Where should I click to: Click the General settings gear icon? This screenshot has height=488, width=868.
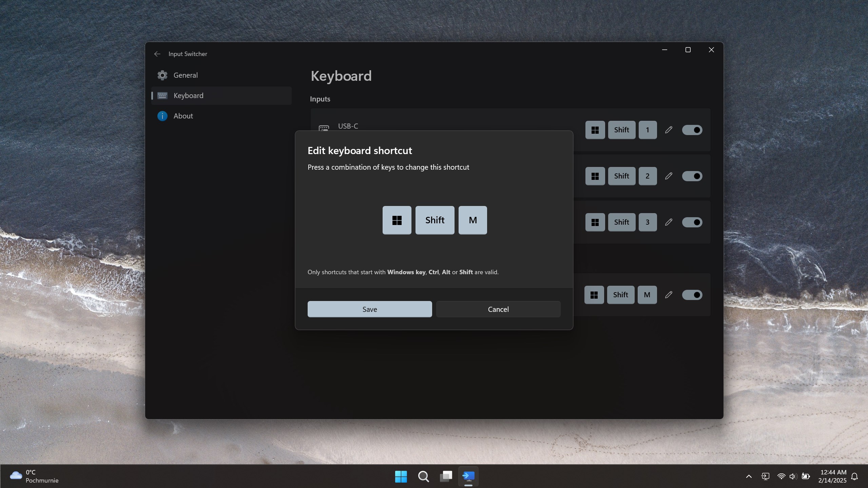pyautogui.click(x=162, y=75)
